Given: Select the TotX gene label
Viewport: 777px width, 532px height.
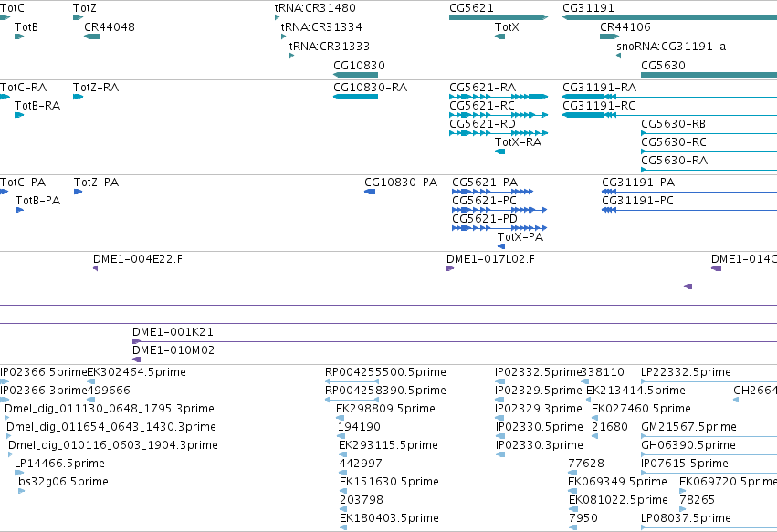Looking at the screenshot, I should pyautogui.click(x=507, y=26).
